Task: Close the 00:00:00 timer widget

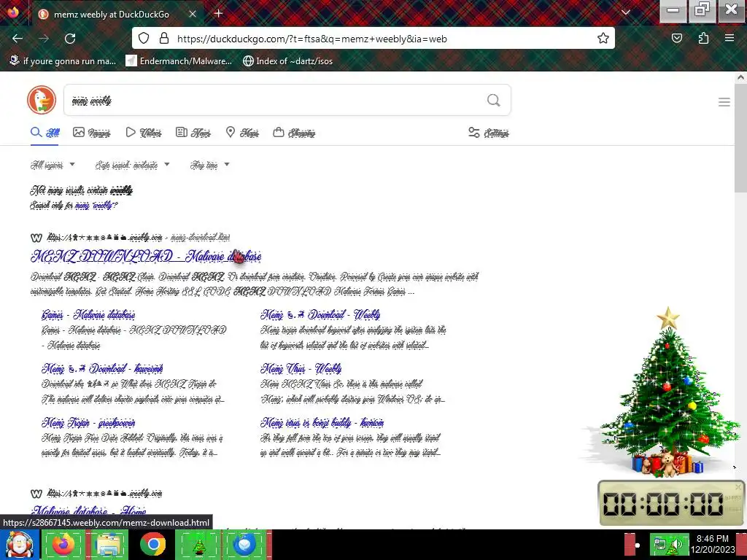Action: (738, 487)
